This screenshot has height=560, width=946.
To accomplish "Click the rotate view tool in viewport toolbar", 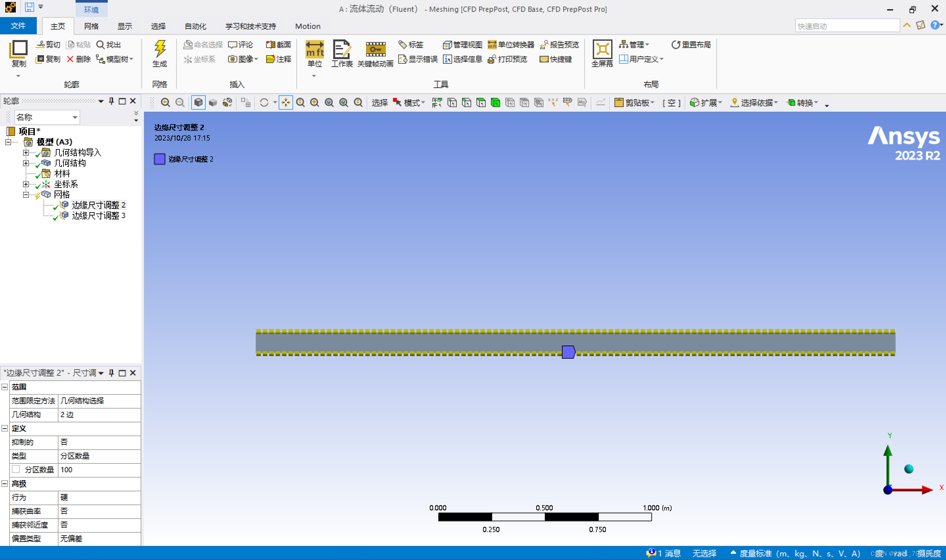I will pos(264,103).
